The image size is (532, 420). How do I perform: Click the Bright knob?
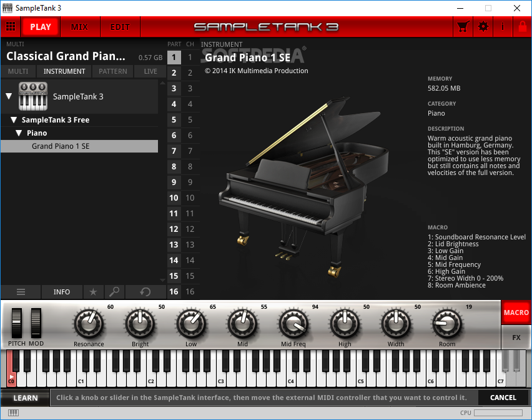click(140, 323)
